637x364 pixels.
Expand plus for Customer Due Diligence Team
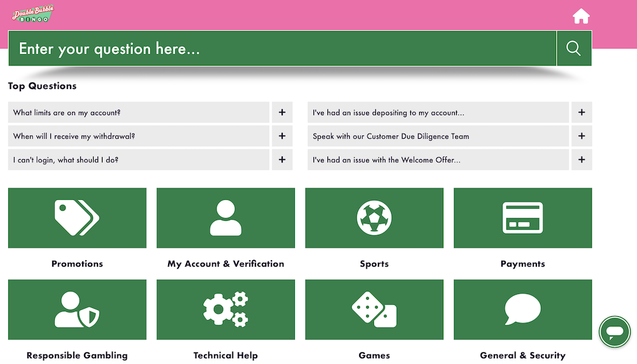click(582, 136)
